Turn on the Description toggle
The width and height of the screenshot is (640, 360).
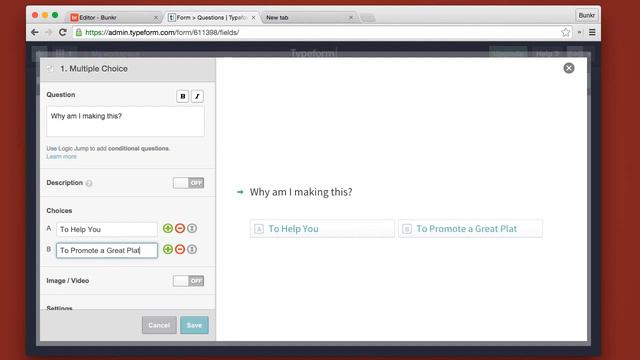click(x=188, y=183)
